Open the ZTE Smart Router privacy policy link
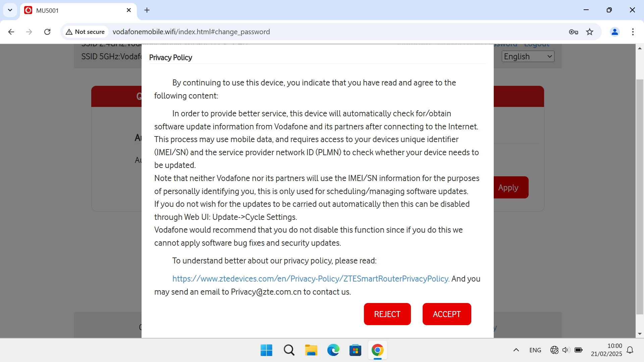 pyautogui.click(x=311, y=279)
